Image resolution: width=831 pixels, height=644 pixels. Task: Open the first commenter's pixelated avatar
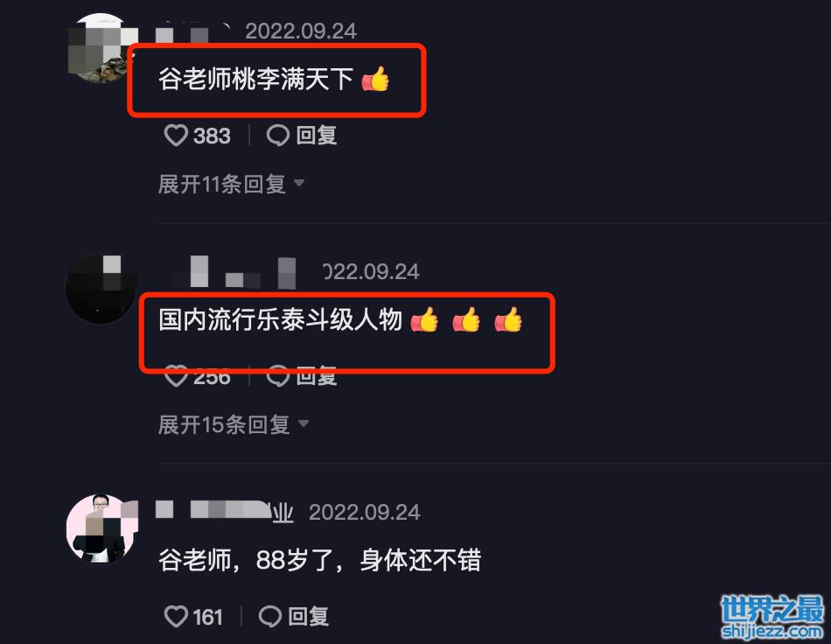tap(101, 48)
